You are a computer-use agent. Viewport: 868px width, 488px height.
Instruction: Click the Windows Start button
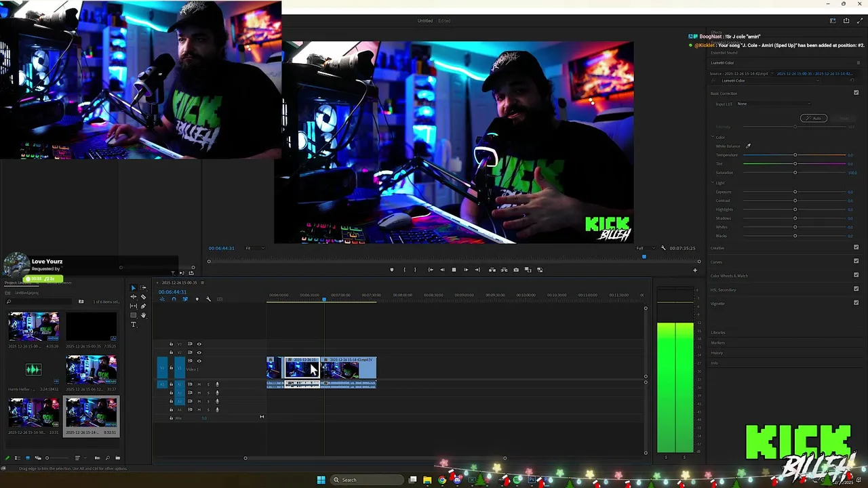[x=321, y=480]
